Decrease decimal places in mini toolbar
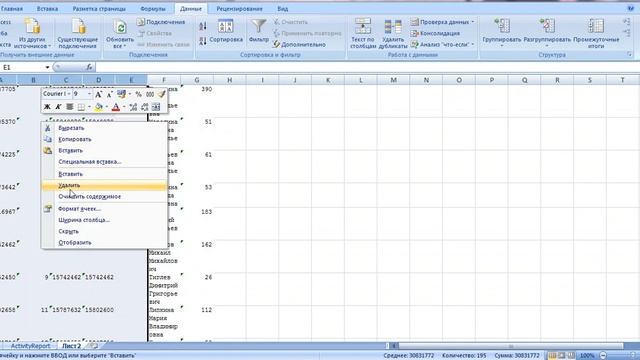Screen dimensions: 640x360 144,107
